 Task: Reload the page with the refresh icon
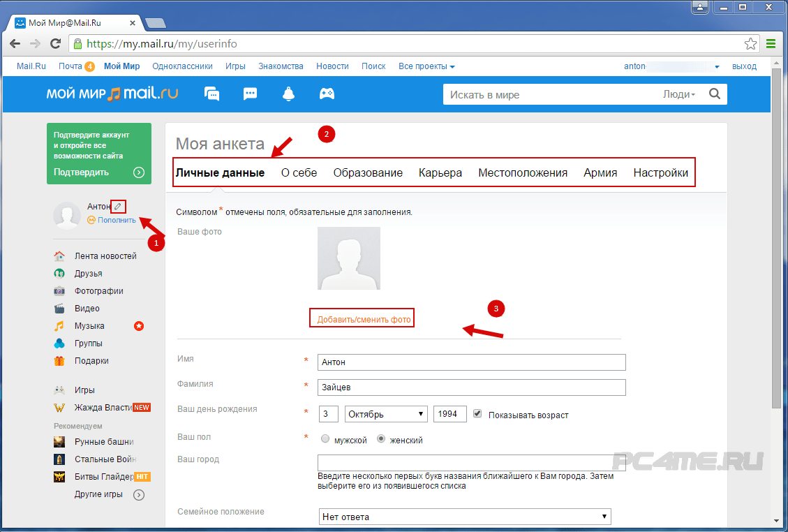coord(55,44)
